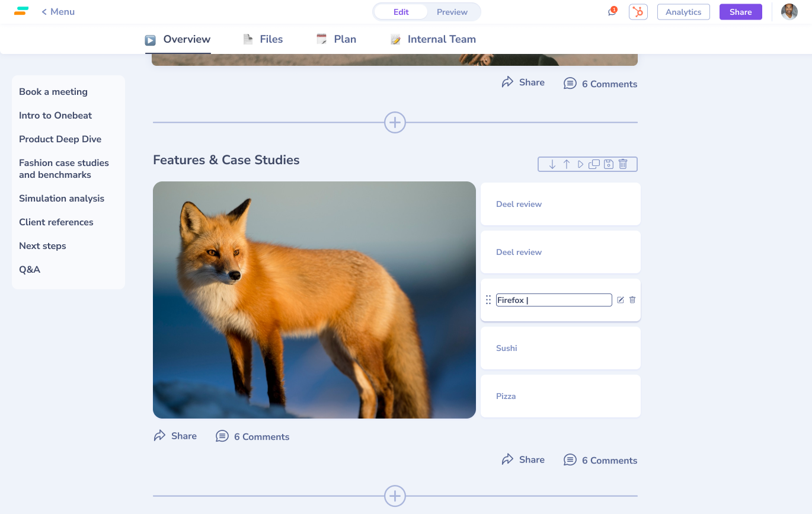Click the edit icon beside Firefox item
Viewport: 812px width, 514px height.
click(621, 300)
